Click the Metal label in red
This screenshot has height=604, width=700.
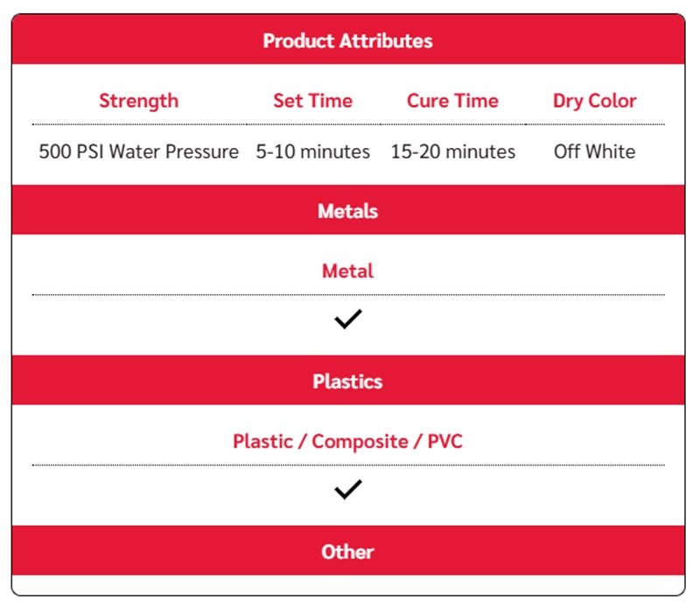pos(347,271)
